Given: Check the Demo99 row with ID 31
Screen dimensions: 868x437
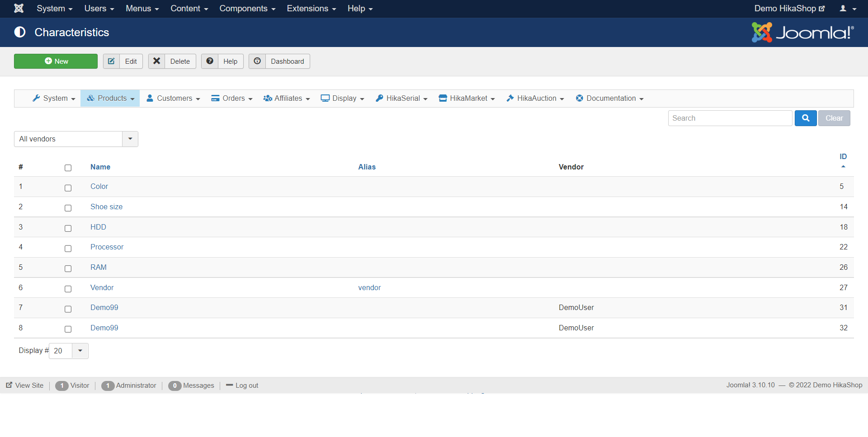Looking at the screenshot, I should click(x=68, y=309).
